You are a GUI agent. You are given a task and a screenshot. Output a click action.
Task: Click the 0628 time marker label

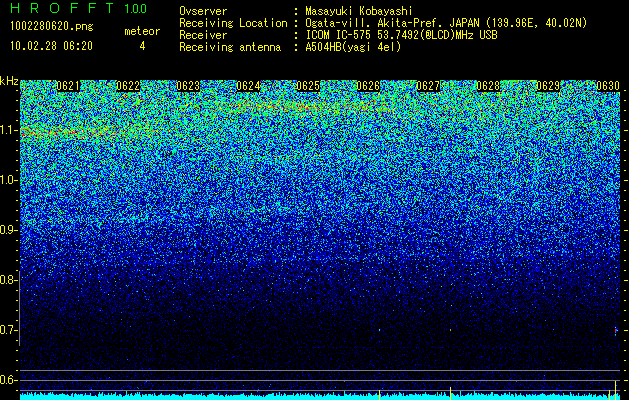tap(489, 86)
